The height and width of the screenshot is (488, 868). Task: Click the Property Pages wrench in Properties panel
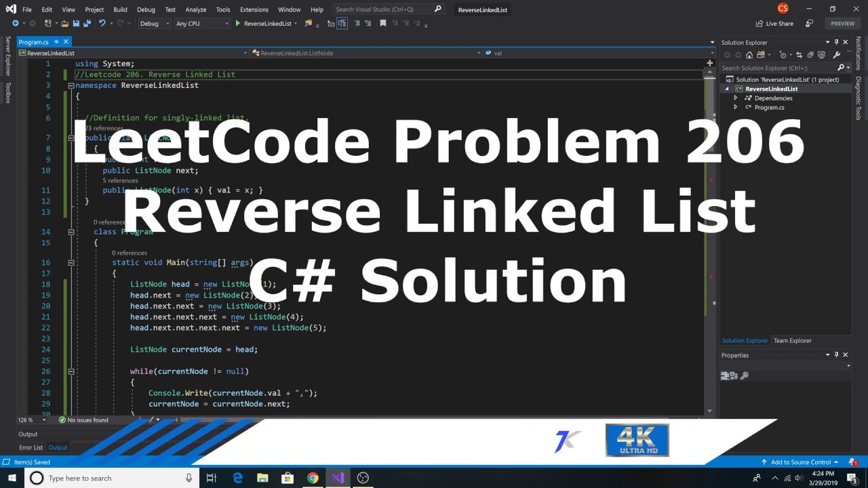click(x=745, y=375)
